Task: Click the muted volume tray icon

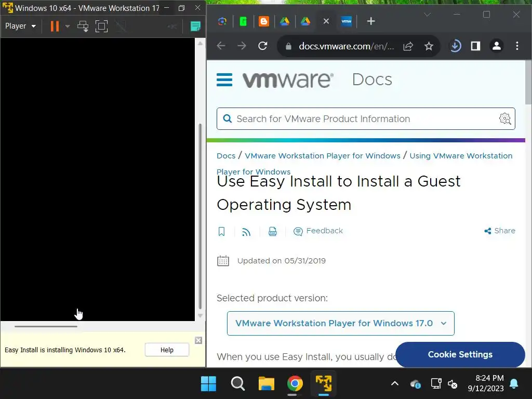Action: (x=453, y=384)
